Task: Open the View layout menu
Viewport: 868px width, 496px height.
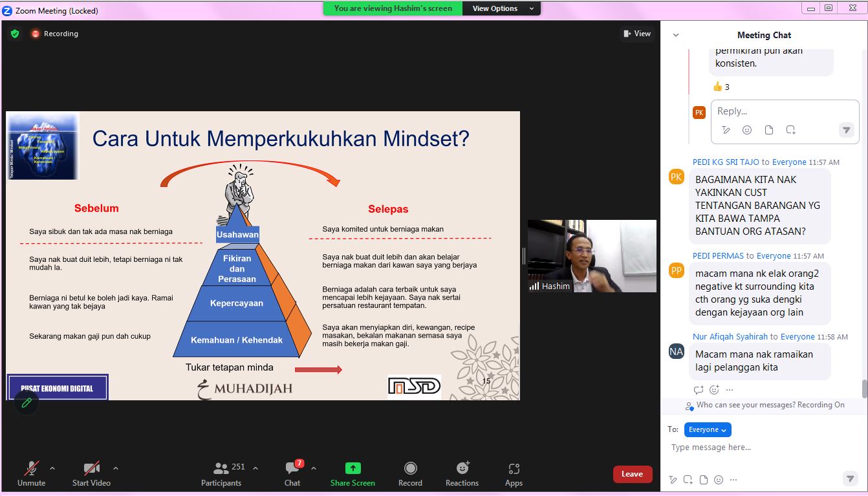Action: 636,34
